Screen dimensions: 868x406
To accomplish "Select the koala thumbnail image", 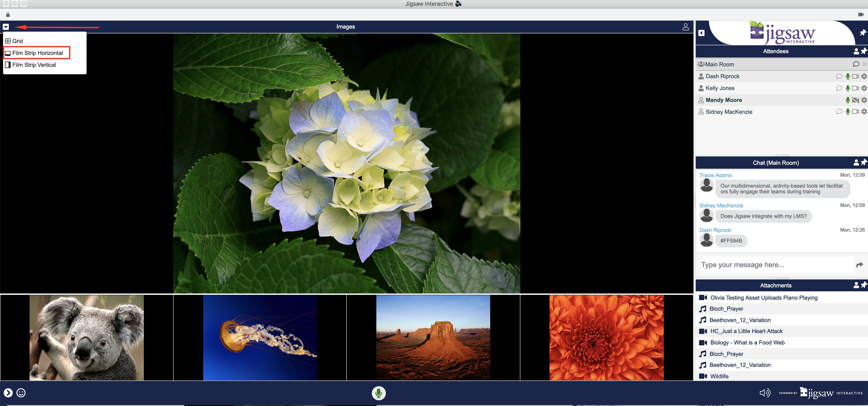I will coord(87,338).
